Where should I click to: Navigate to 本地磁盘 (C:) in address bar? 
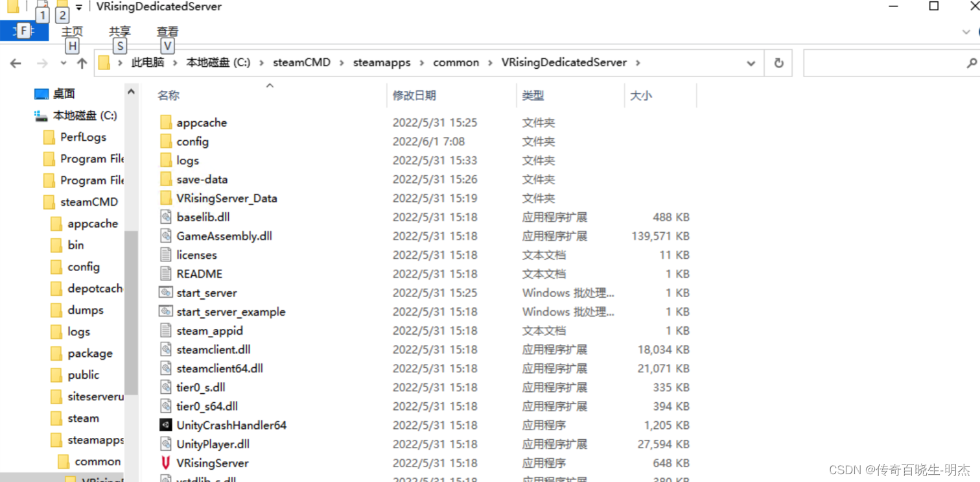click(218, 63)
